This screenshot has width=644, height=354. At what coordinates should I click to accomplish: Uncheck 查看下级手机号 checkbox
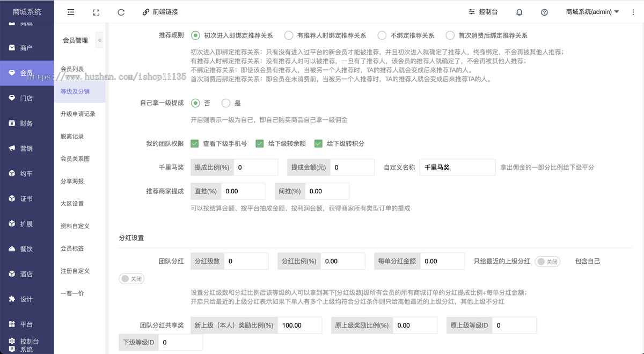click(195, 143)
